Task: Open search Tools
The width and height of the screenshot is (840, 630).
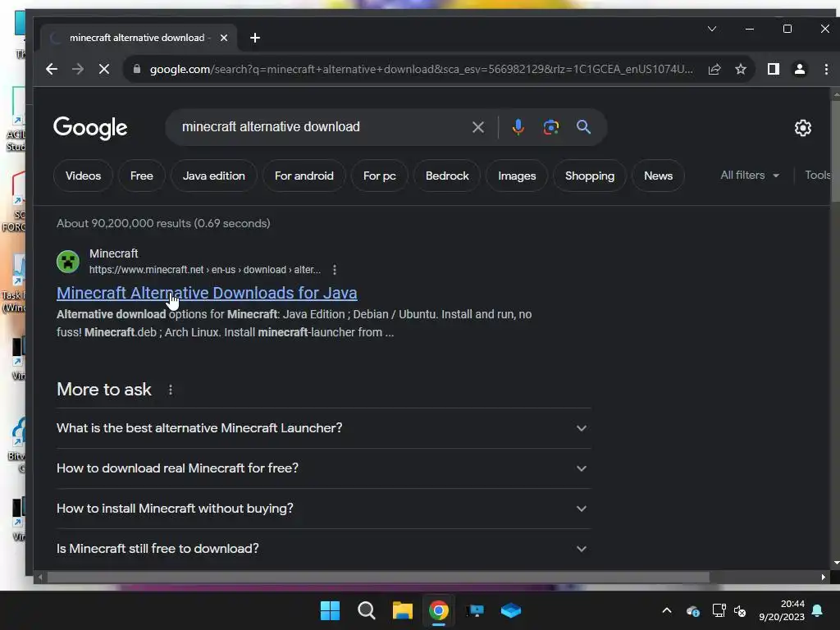Action: pyautogui.click(x=818, y=176)
